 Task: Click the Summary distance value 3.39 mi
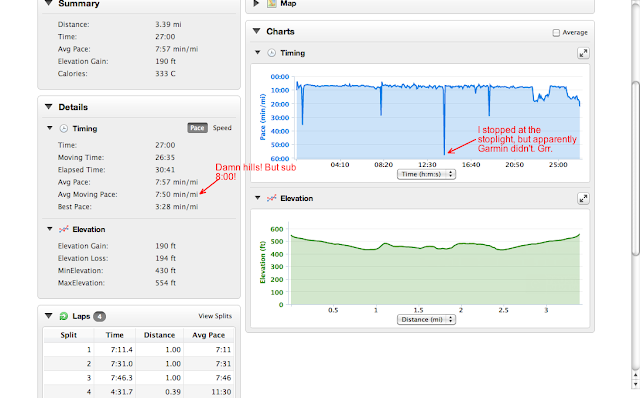point(168,24)
